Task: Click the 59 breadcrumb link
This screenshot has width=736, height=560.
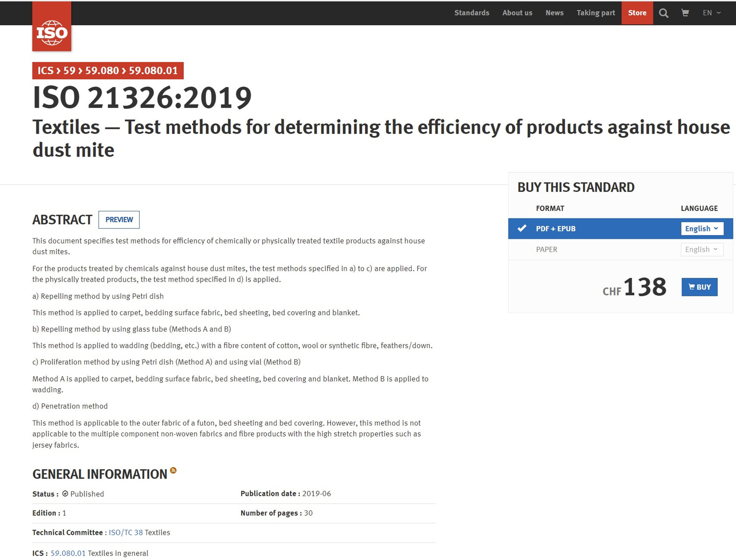Action: click(x=69, y=71)
